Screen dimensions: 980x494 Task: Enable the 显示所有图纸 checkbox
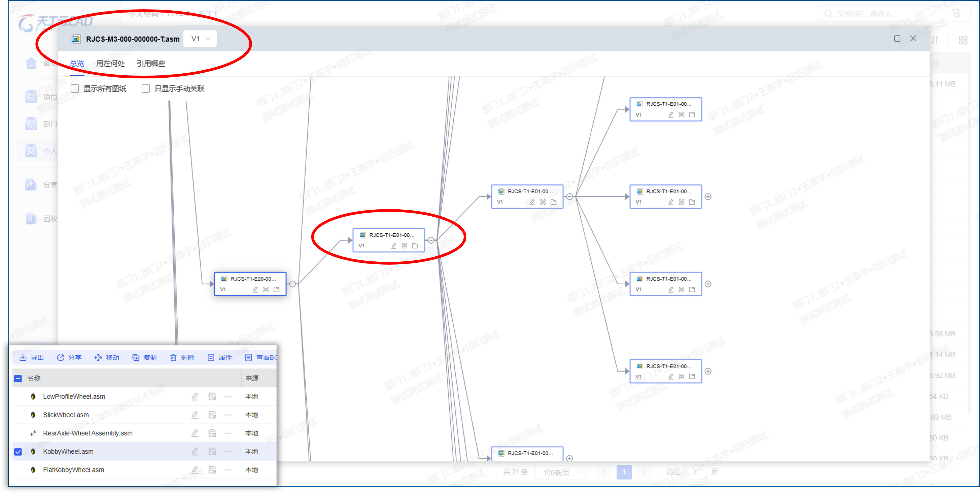[x=75, y=89]
